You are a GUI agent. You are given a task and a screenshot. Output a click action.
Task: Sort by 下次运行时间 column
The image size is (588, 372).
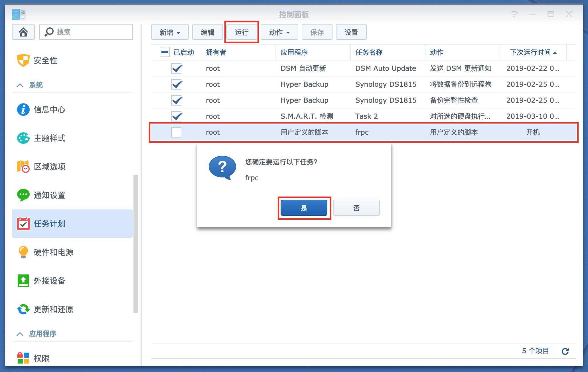pos(533,52)
